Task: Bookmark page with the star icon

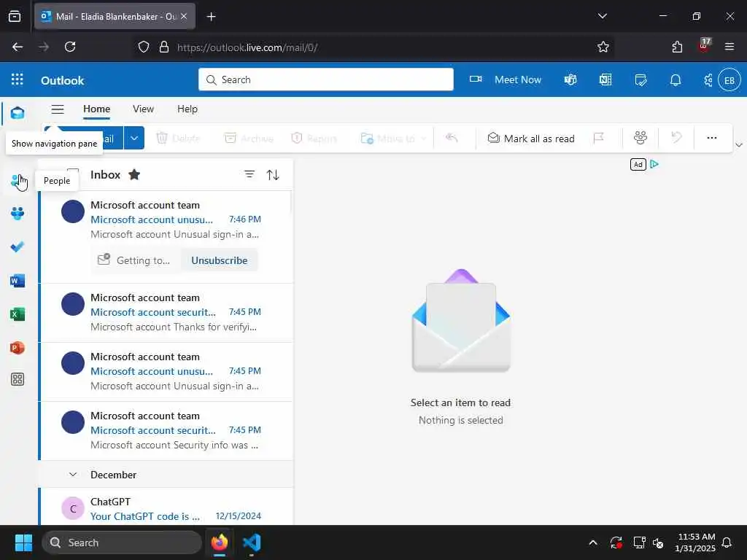Action: (603, 47)
